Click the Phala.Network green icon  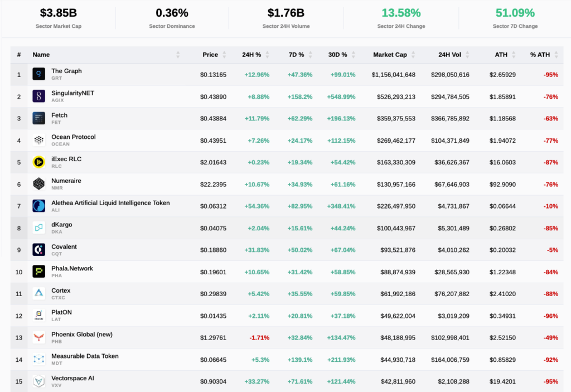pos(38,272)
